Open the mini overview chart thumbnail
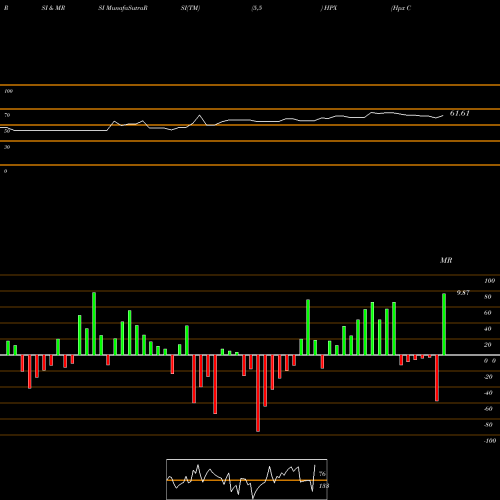Screen dimensions: 500x500 [x=247, y=479]
